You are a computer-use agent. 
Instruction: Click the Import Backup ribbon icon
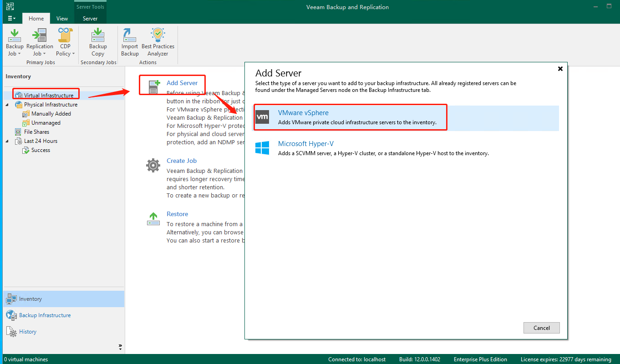coord(129,35)
